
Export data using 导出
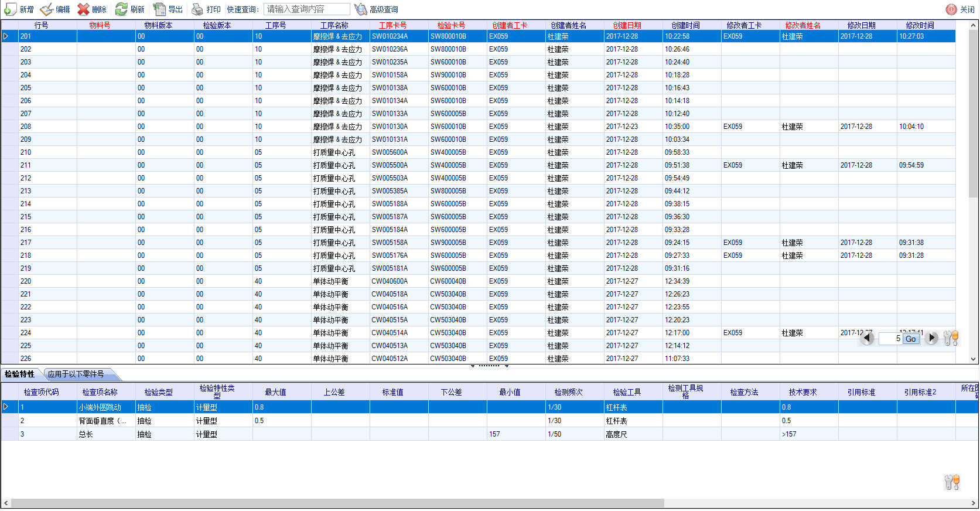coord(168,9)
